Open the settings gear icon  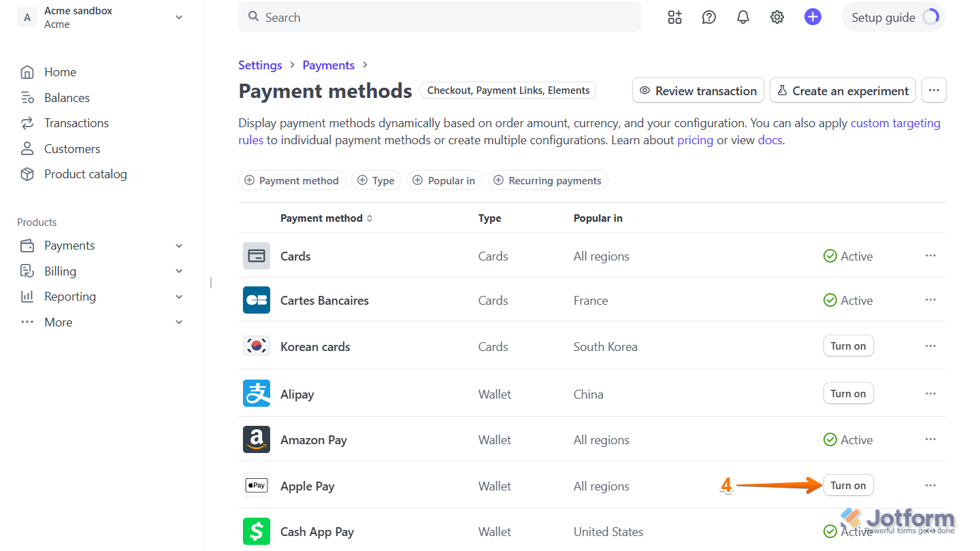[x=777, y=17]
